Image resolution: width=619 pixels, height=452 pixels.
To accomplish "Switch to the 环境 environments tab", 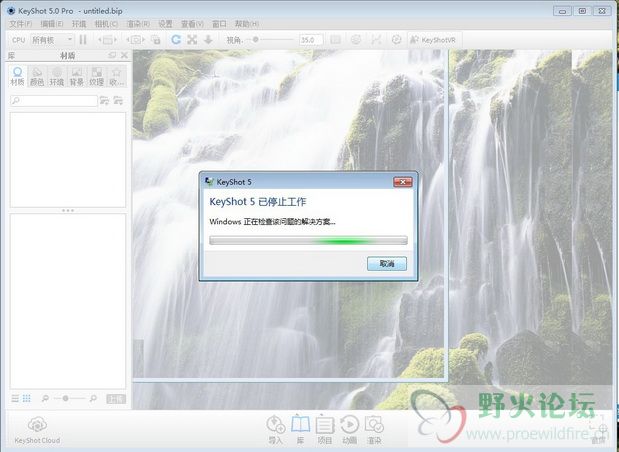I will (x=57, y=76).
